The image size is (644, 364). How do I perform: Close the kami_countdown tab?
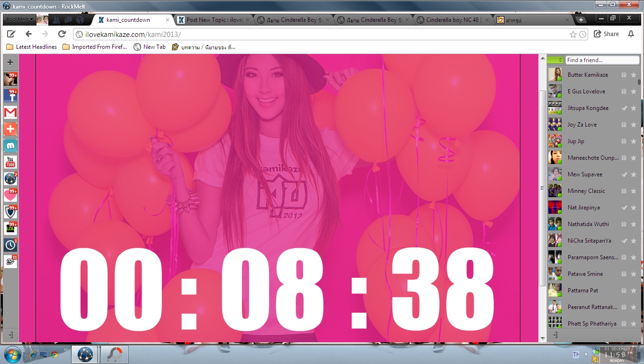point(167,20)
